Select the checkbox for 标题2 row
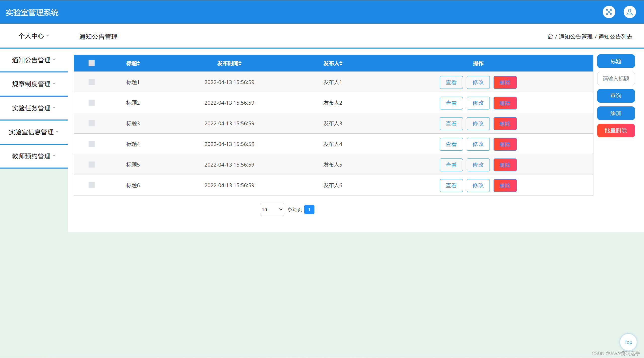 92,103
